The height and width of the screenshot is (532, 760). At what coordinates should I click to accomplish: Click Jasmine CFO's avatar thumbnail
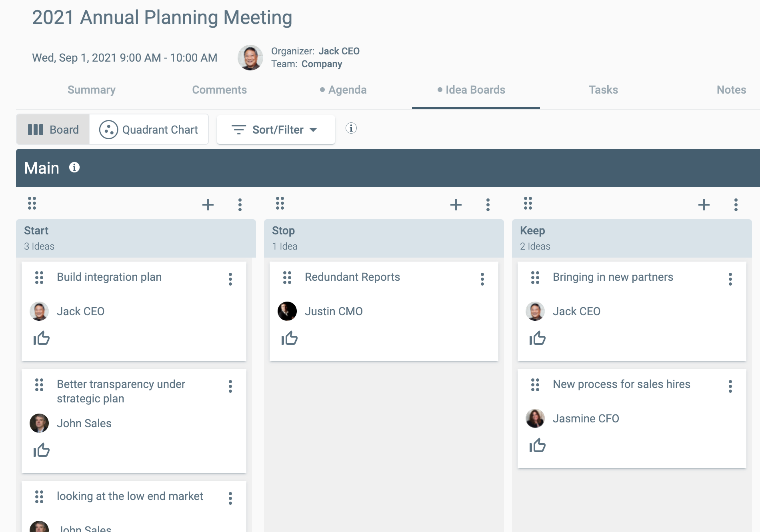click(x=535, y=418)
